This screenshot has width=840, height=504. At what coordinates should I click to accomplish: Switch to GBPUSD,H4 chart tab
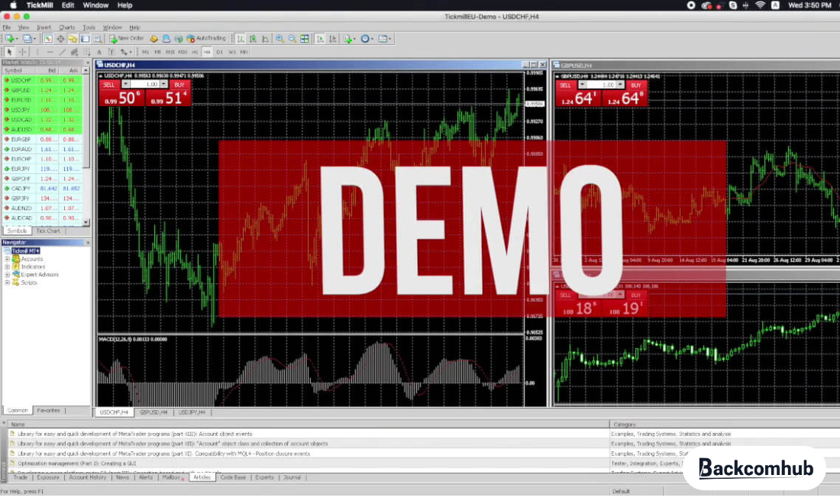click(153, 412)
